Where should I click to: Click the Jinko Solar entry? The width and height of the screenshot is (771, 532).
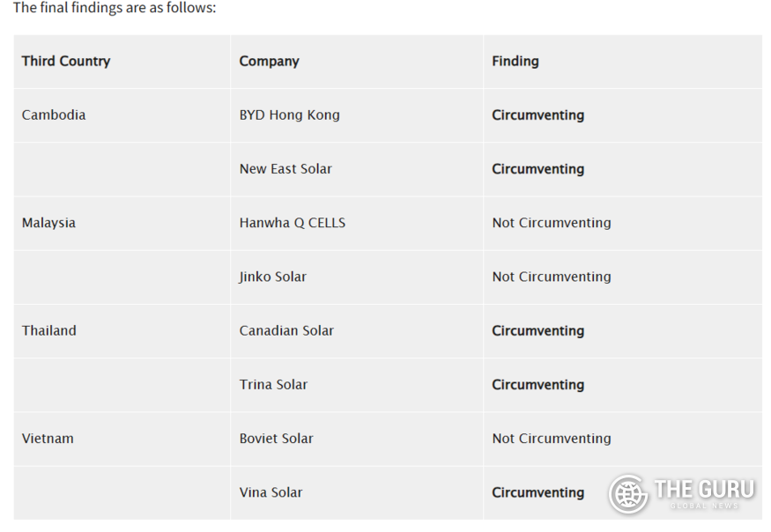point(273,277)
